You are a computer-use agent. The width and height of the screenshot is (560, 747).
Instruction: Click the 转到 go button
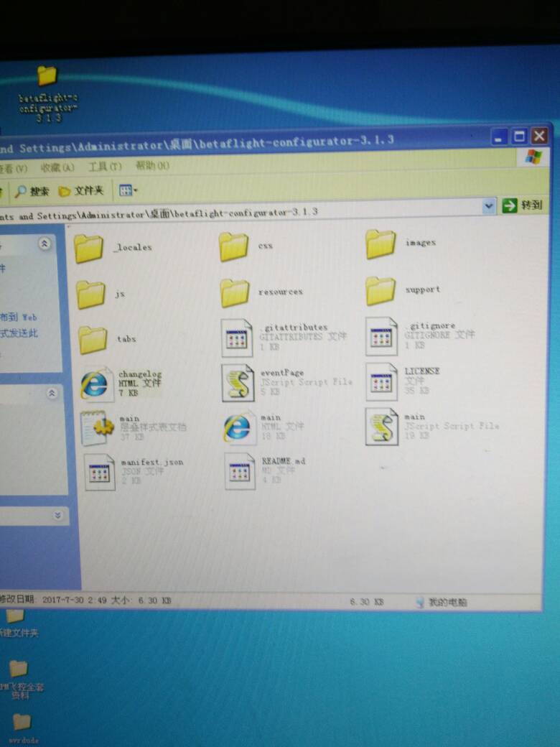pos(523,205)
